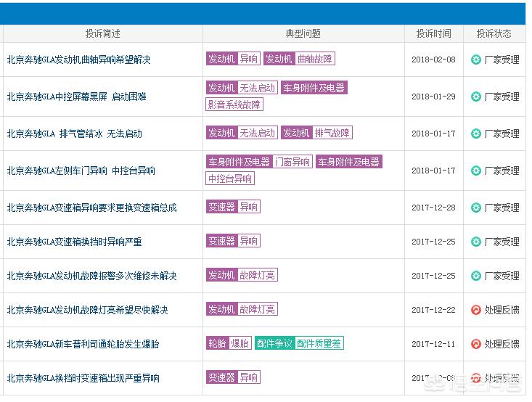Open complaint 北京奔驰GLA发动机曲轴异响希望解决
Screen dimensions: 532x402
click(x=78, y=60)
